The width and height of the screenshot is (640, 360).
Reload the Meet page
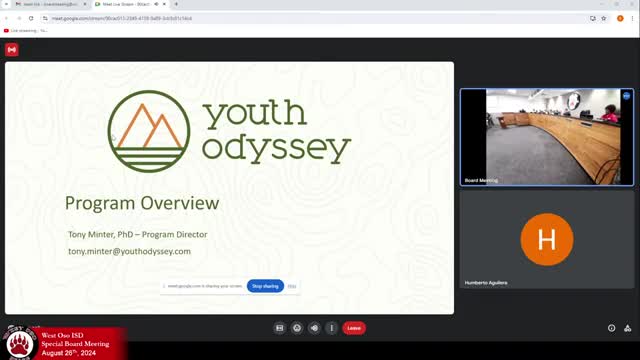click(31, 18)
